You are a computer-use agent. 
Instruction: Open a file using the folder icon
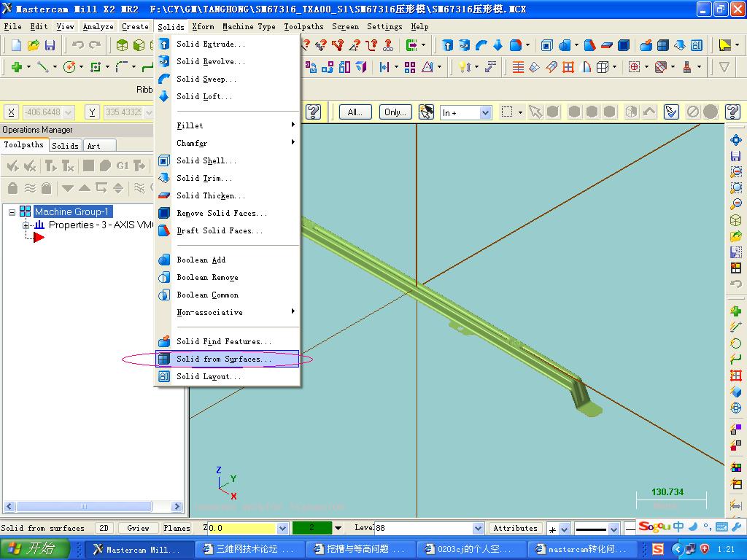pyautogui.click(x=34, y=45)
